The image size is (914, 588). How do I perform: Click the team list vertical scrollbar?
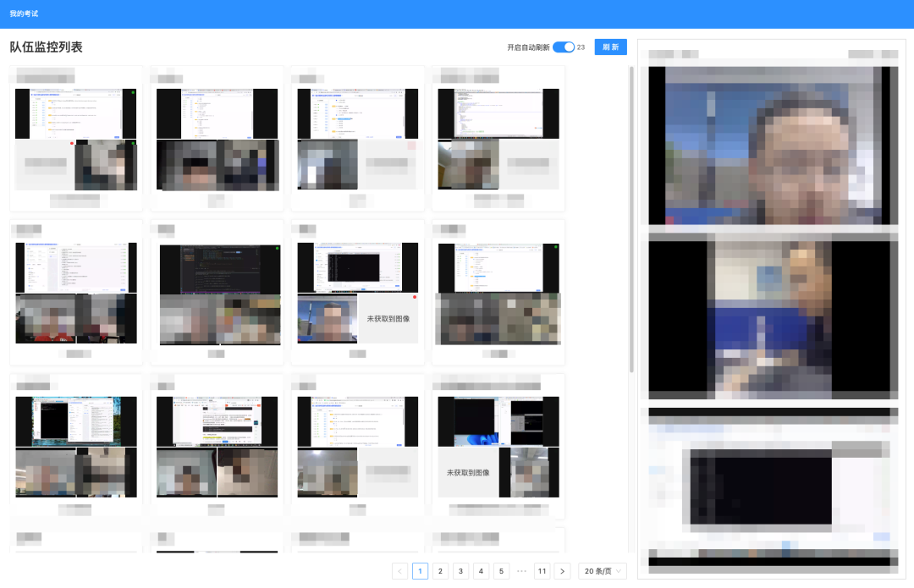[631, 220]
